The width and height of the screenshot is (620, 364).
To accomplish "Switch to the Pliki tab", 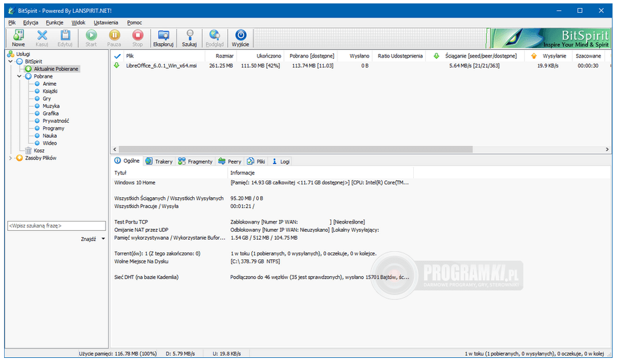I will point(256,161).
